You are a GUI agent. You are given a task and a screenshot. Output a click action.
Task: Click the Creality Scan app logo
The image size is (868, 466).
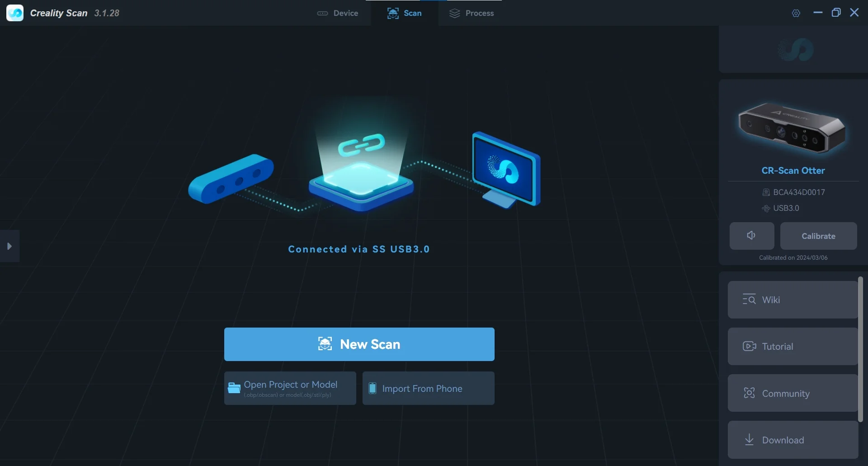click(x=15, y=13)
